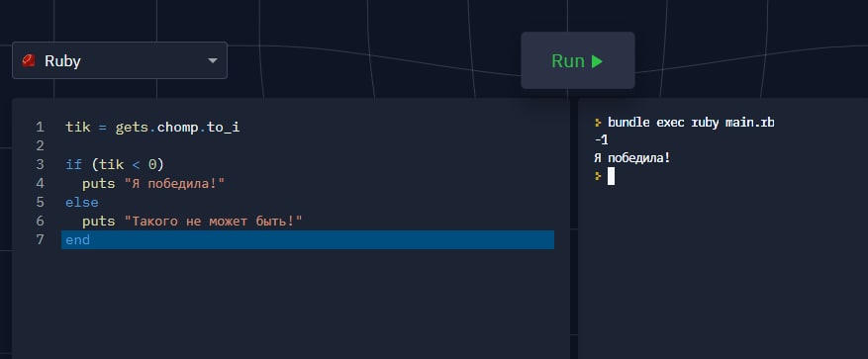Click 'puts' keyword on line 6
Screen dimensions: 868x359
coord(99,222)
